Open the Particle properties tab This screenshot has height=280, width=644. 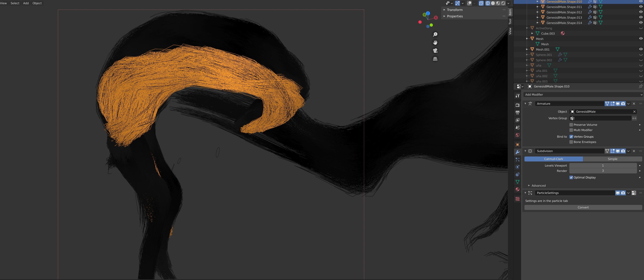[518, 160]
